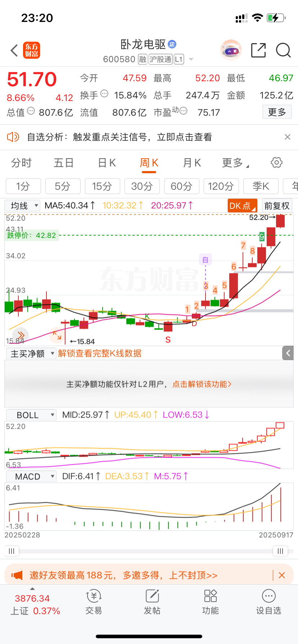
Task: Open the 设自选 watchlist icon
Action: [x=268, y=602]
